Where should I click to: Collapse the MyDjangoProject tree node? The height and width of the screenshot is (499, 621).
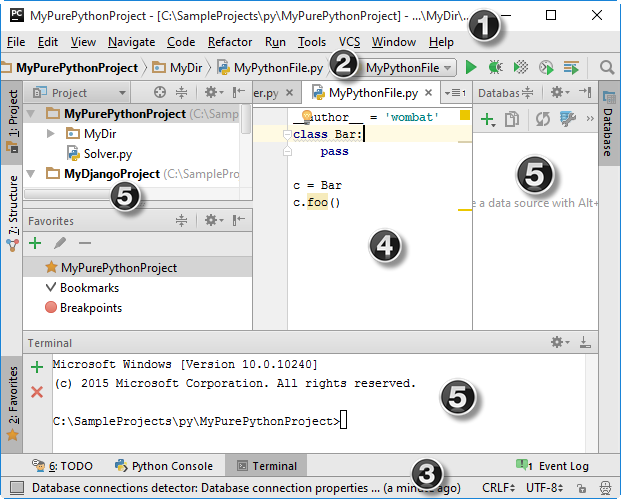point(31,173)
